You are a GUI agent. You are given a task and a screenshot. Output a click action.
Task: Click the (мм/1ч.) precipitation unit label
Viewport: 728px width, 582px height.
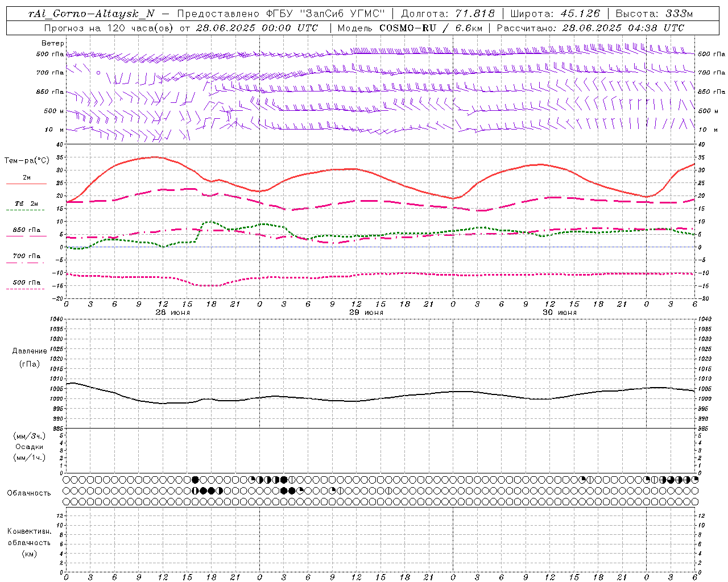[30, 458]
